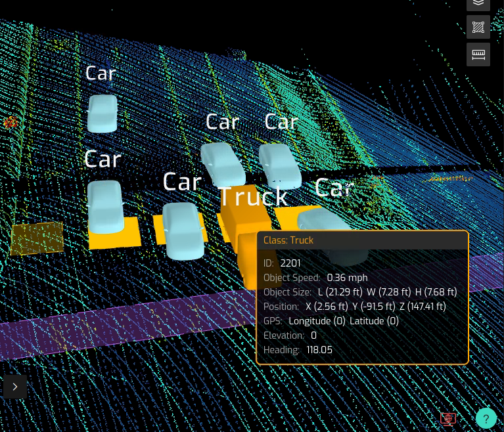Activate the hatched zone selection tool
The height and width of the screenshot is (432, 504).
(x=478, y=27)
